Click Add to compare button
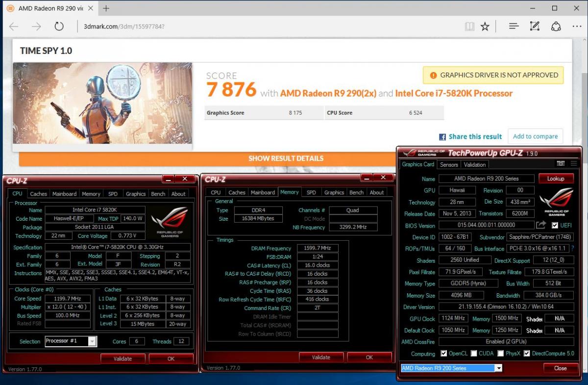The height and width of the screenshot is (385, 588). (535, 136)
